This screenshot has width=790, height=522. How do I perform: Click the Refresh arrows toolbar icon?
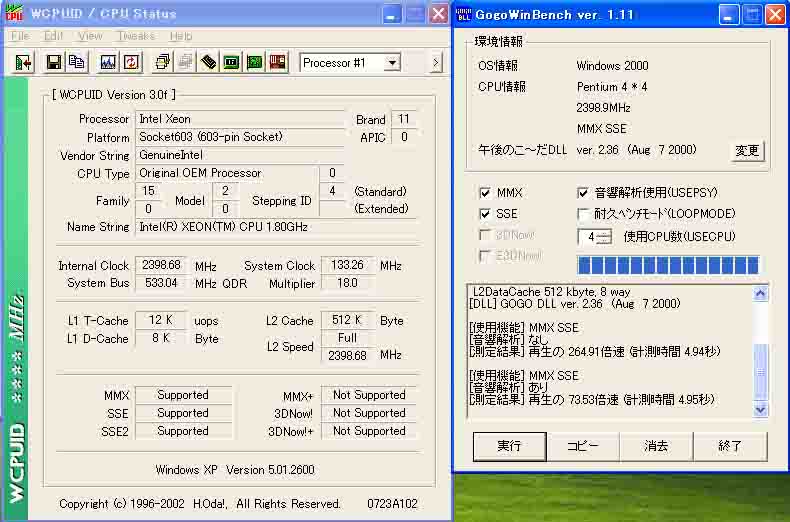click(x=131, y=62)
